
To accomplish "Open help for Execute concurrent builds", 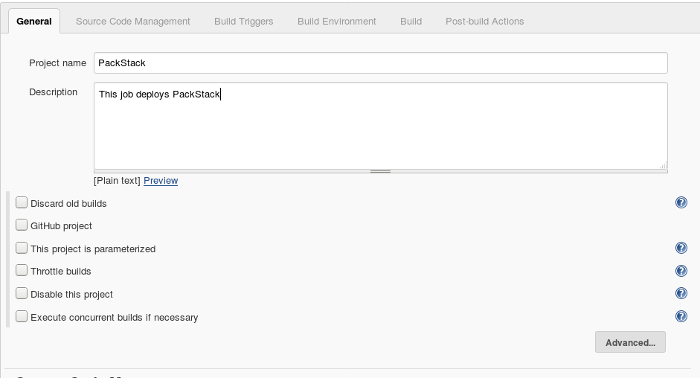I will click(681, 316).
